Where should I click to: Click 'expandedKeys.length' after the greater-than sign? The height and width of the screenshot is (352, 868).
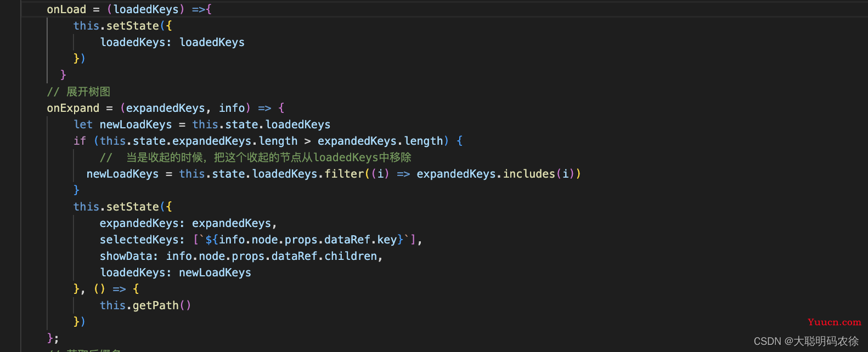tap(380, 141)
